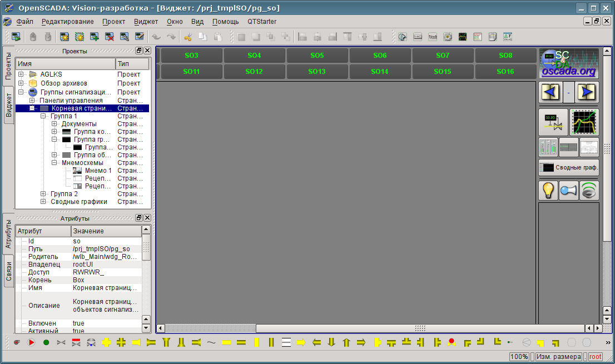Collapse the Мнемосхемы tree node
Image resolution: width=615 pixels, height=364 pixels.
[55, 163]
